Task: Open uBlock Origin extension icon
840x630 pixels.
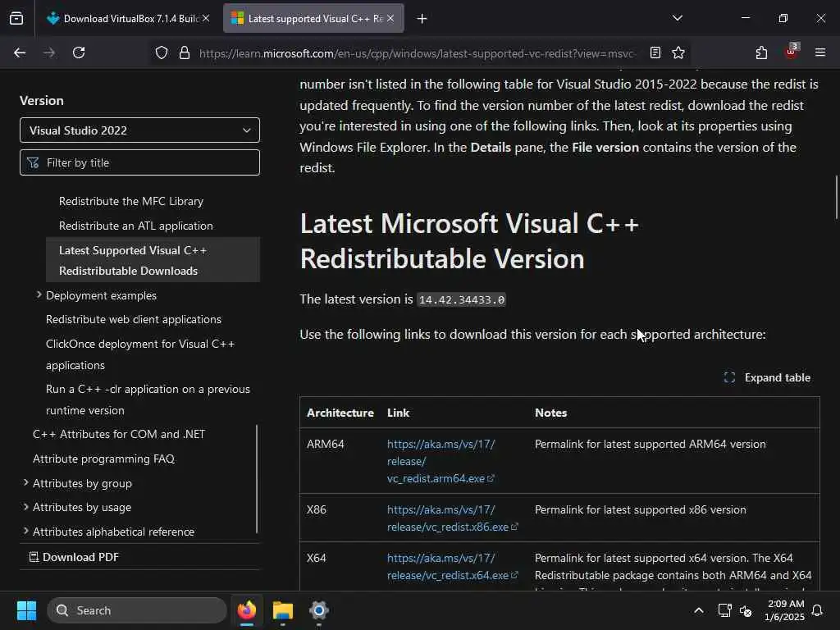Action: pos(792,52)
